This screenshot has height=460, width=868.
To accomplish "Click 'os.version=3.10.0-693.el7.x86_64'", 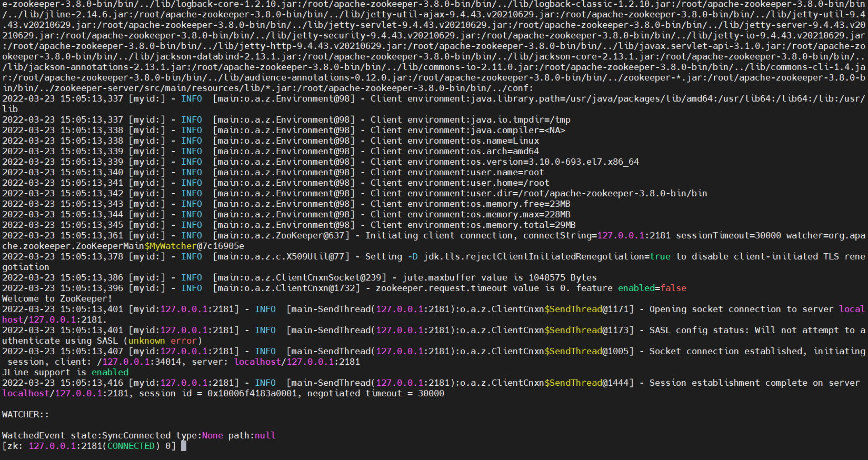I will tap(555, 162).
